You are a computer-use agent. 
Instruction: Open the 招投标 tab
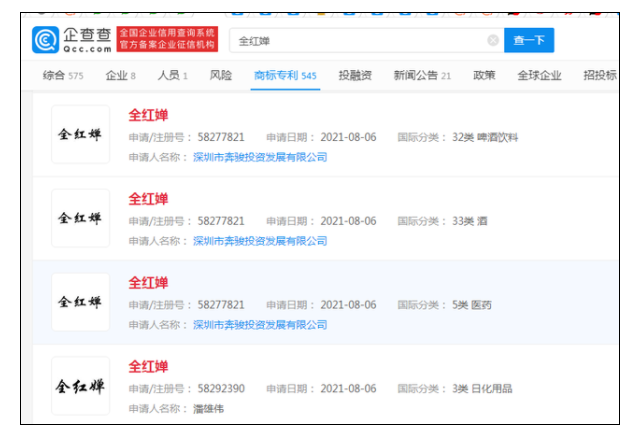600,75
